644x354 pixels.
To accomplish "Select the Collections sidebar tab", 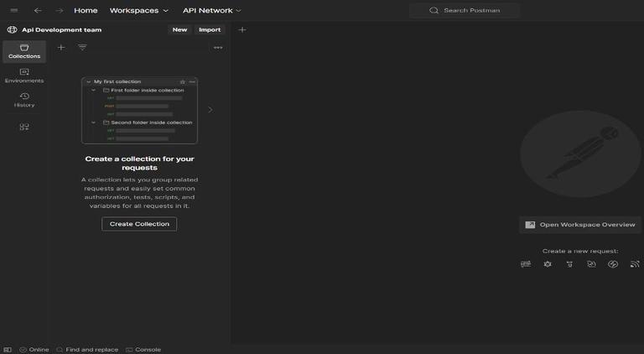I will pyautogui.click(x=24, y=51).
